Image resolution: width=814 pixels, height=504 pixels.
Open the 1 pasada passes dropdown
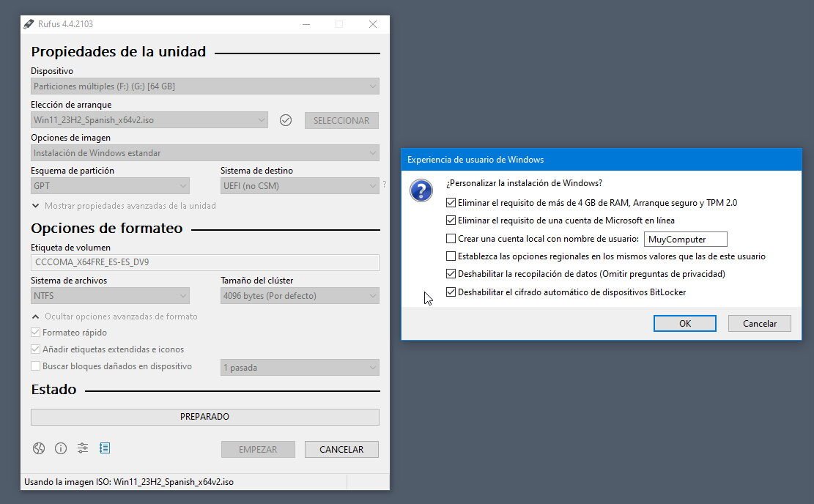[300, 368]
